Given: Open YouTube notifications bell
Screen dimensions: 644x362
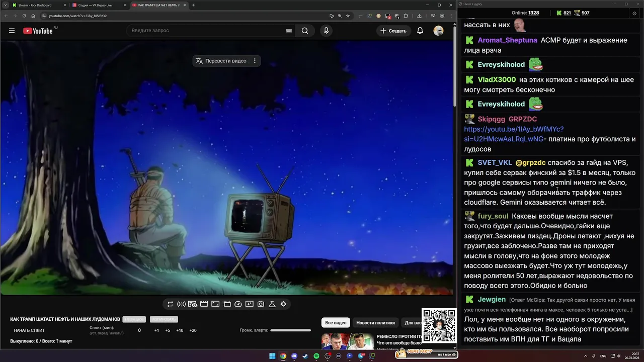Looking at the screenshot, I should click(x=420, y=31).
